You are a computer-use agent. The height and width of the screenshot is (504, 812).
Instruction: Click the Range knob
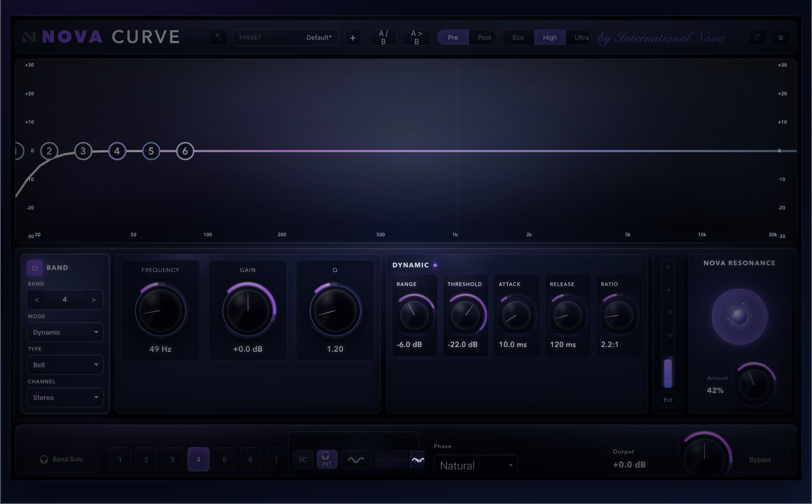[414, 315]
